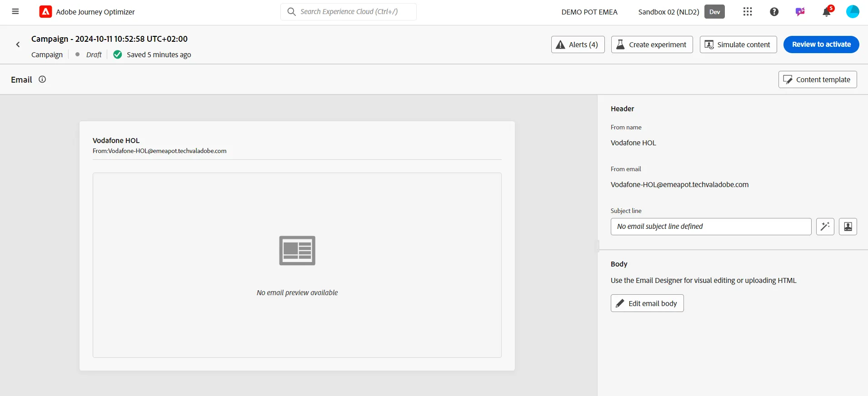Click the Adobe logo icon

(45, 12)
